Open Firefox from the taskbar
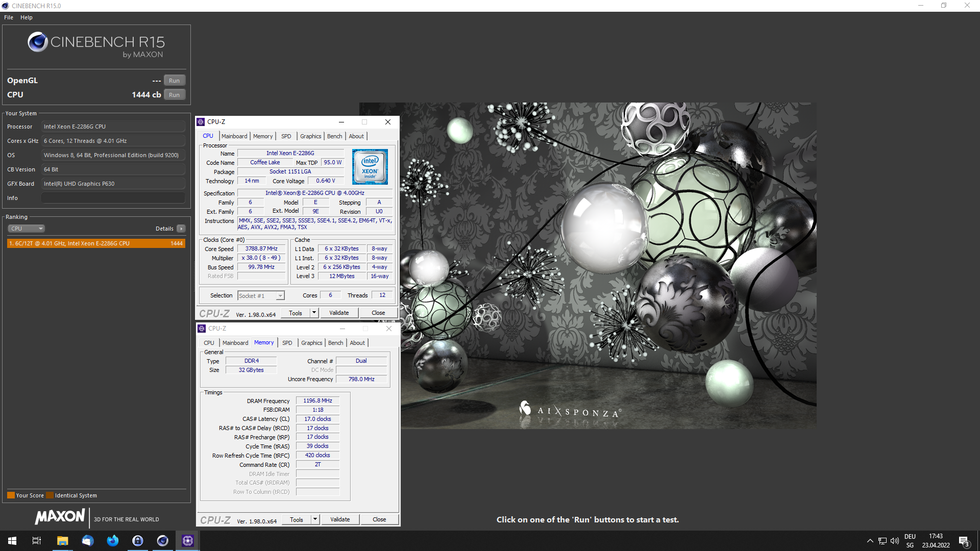980x551 pixels. tap(113, 541)
